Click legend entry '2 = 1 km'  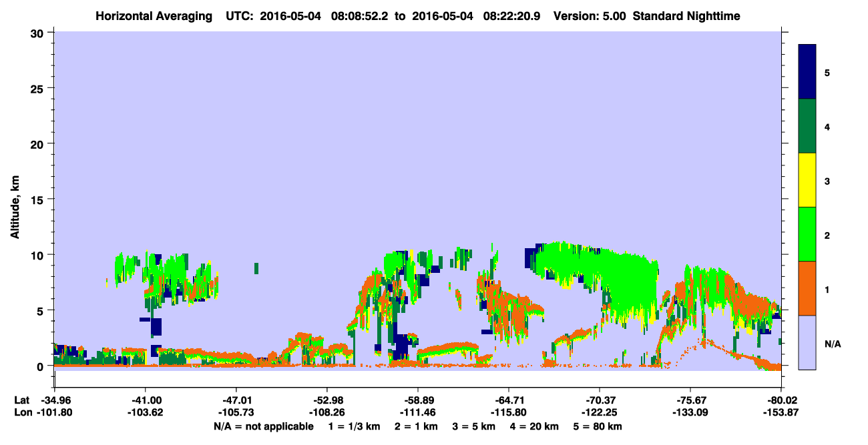pos(417,426)
